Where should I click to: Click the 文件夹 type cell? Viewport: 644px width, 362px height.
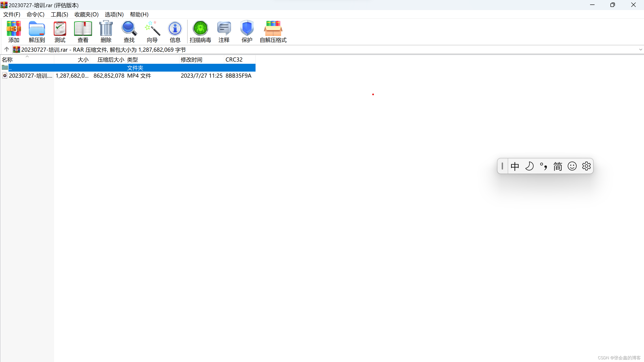[135, 68]
